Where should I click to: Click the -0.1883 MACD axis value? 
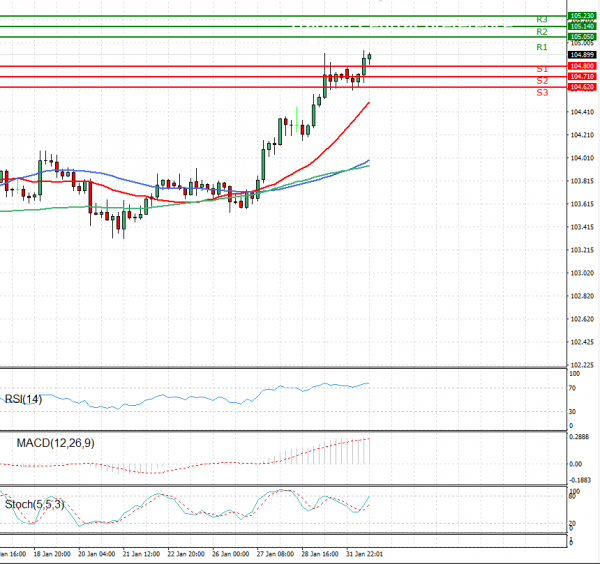[x=580, y=480]
